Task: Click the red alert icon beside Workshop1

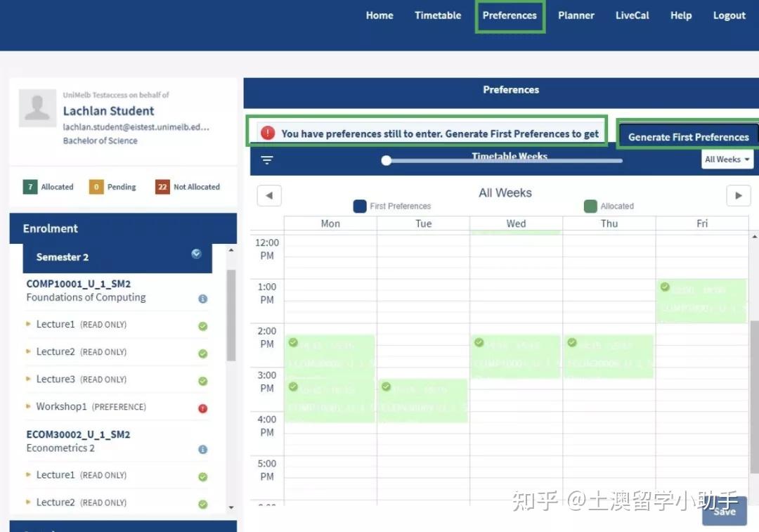Action: [x=202, y=408]
